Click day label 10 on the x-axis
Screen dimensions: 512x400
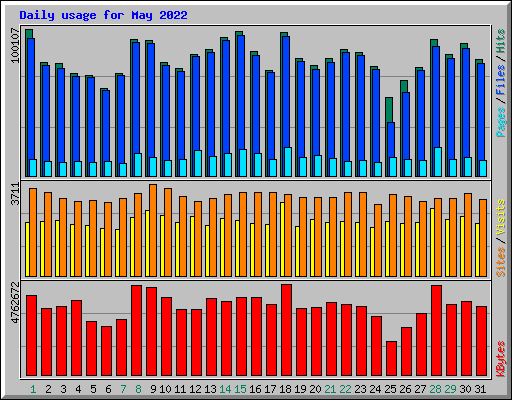165,389
